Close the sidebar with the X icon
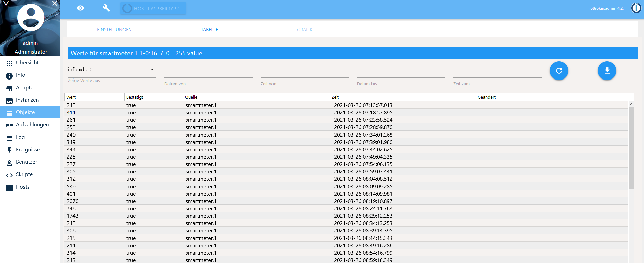The image size is (644, 263). pos(55,3)
